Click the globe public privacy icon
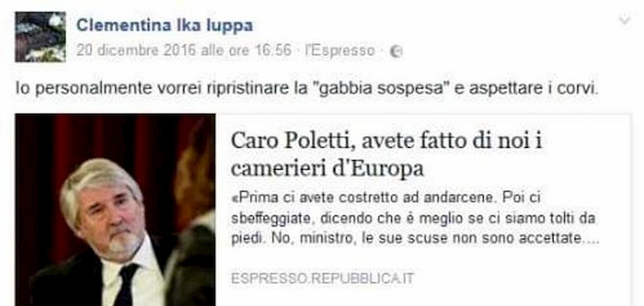The height and width of the screenshot is (306, 644). [396, 51]
